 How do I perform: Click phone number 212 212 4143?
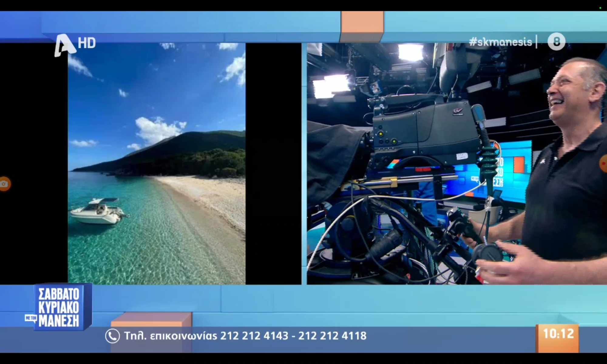coord(254,336)
